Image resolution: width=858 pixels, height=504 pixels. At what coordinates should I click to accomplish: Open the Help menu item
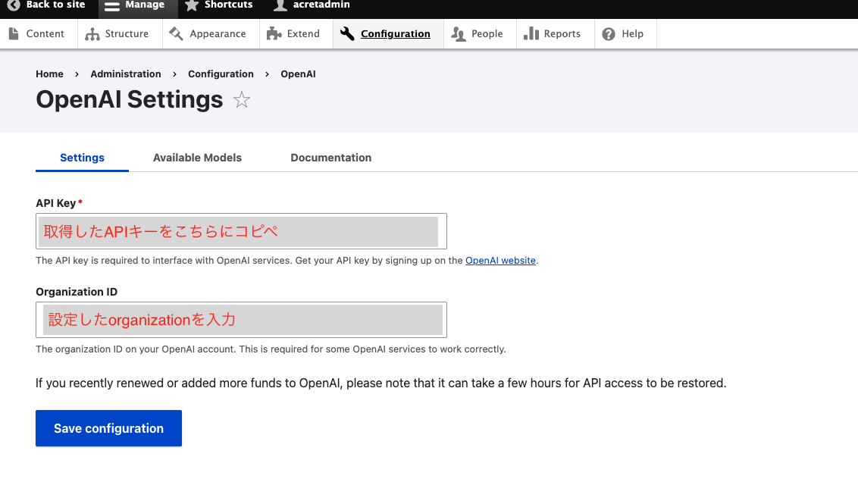[x=625, y=34]
